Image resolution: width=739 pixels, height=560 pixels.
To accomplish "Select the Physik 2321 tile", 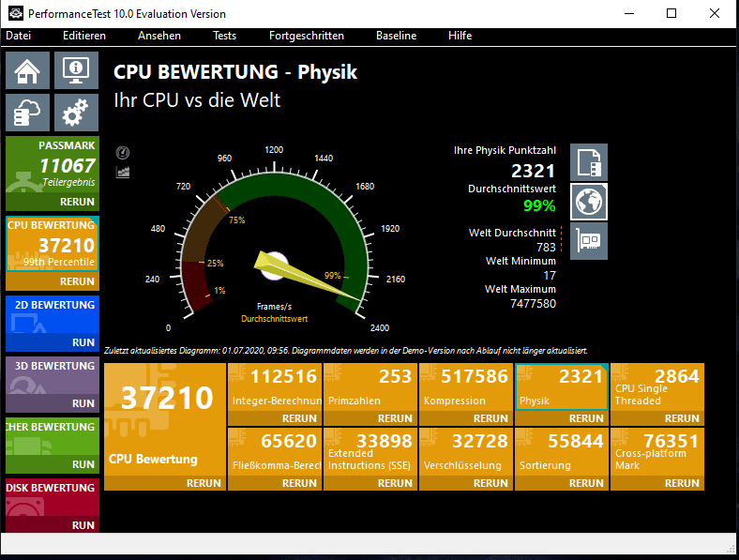I will (x=562, y=387).
